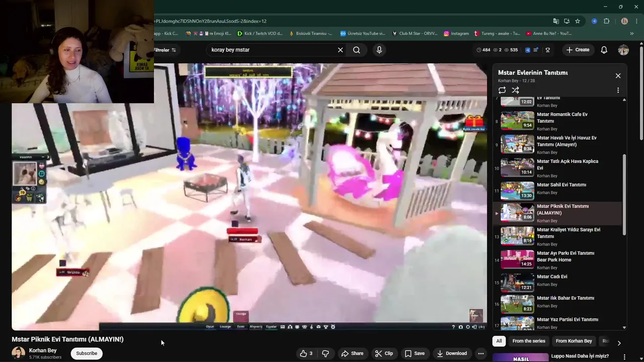Play Mstar Ilık Bahar Evi Tanıtımı
The image size is (644, 362).
pyautogui.click(x=557, y=304)
